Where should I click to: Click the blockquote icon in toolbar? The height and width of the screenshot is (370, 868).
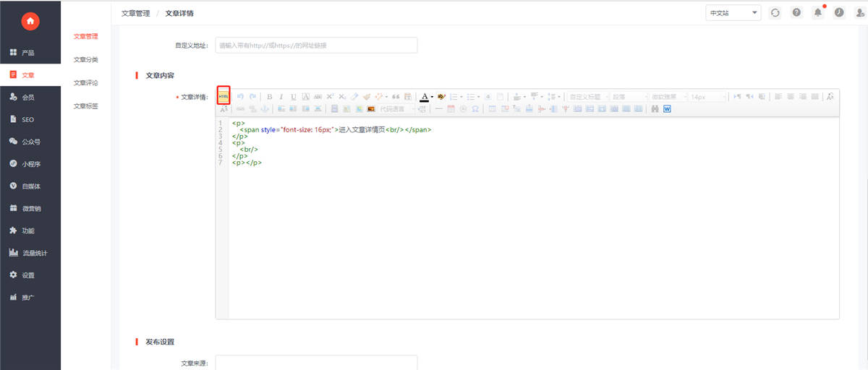[x=396, y=96]
